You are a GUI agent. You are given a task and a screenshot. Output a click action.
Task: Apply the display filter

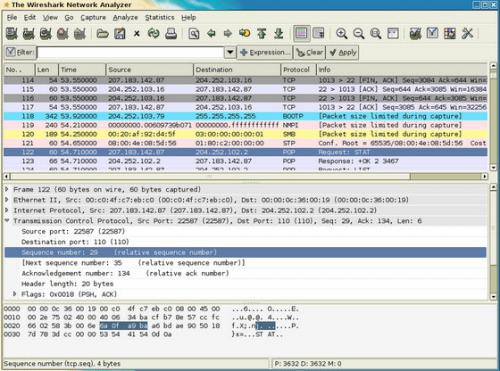(x=342, y=52)
